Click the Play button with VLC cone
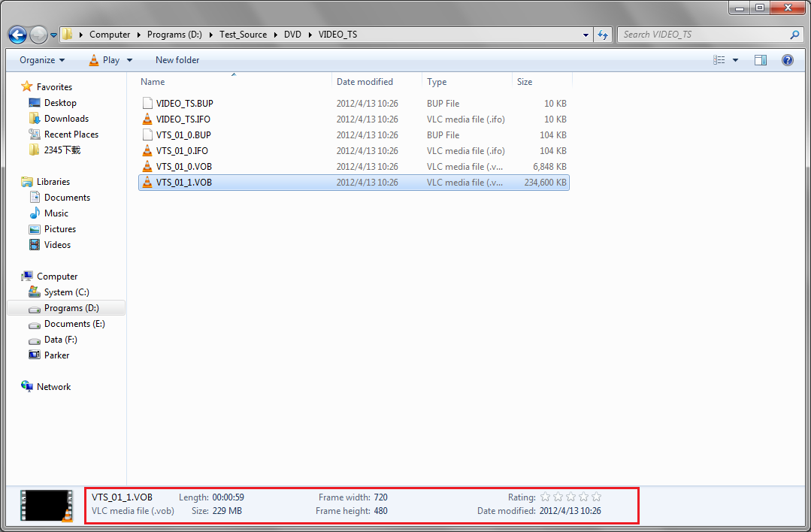 [x=104, y=60]
